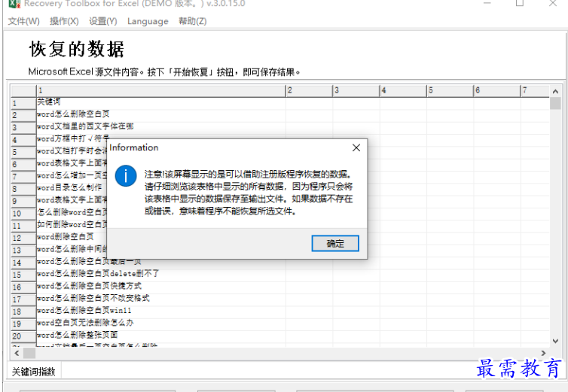Minimize the Recovery Toolbox window
The height and width of the screenshot is (392, 568).
[487, 3]
